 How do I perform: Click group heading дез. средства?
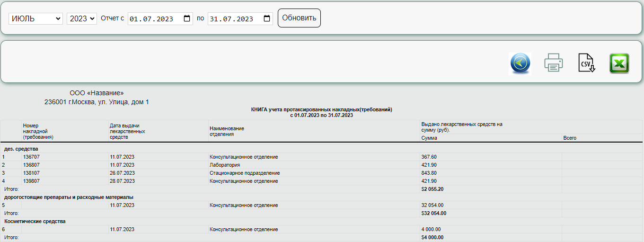click(x=21, y=149)
